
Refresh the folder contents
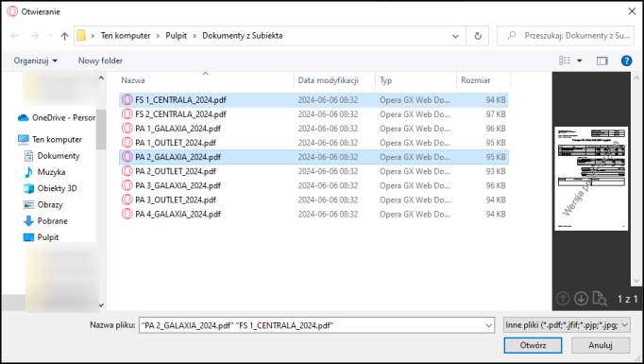[x=478, y=36]
